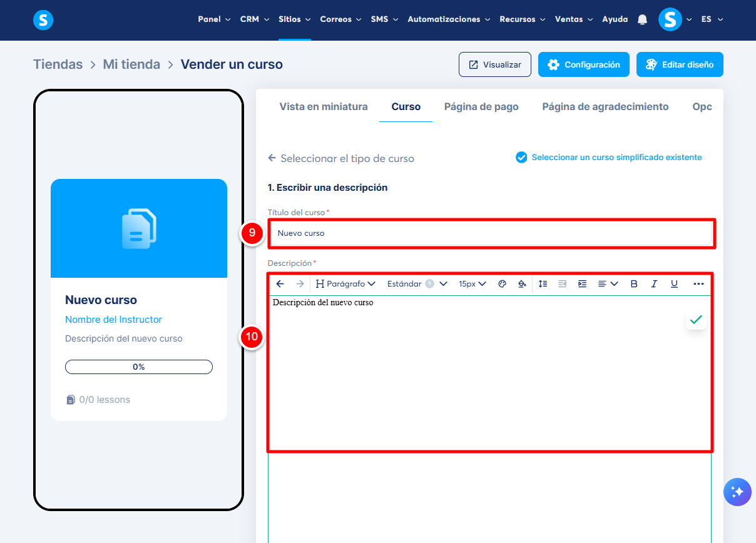The image size is (756, 543).
Task: Click the AI sparkle assistant button
Action: click(737, 492)
